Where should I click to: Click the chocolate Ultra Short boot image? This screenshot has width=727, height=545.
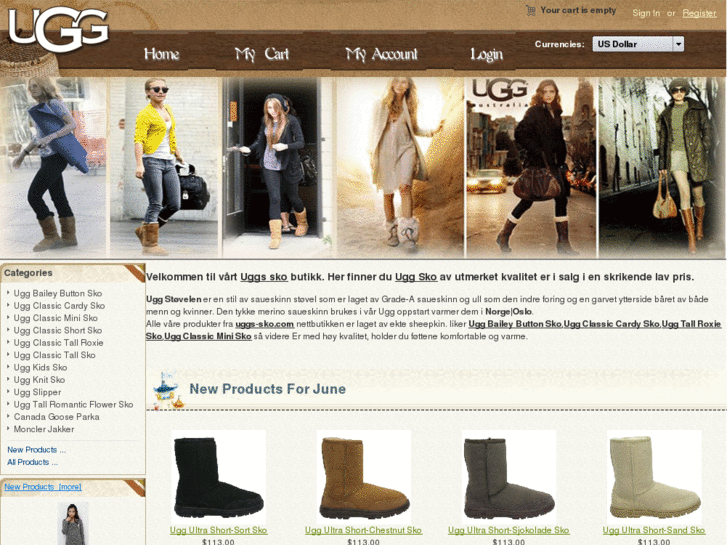pyautogui.click(x=509, y=477)
